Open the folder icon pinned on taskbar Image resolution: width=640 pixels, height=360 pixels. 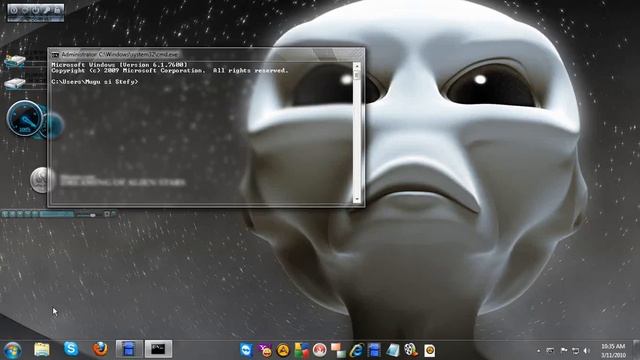(42, 350)
